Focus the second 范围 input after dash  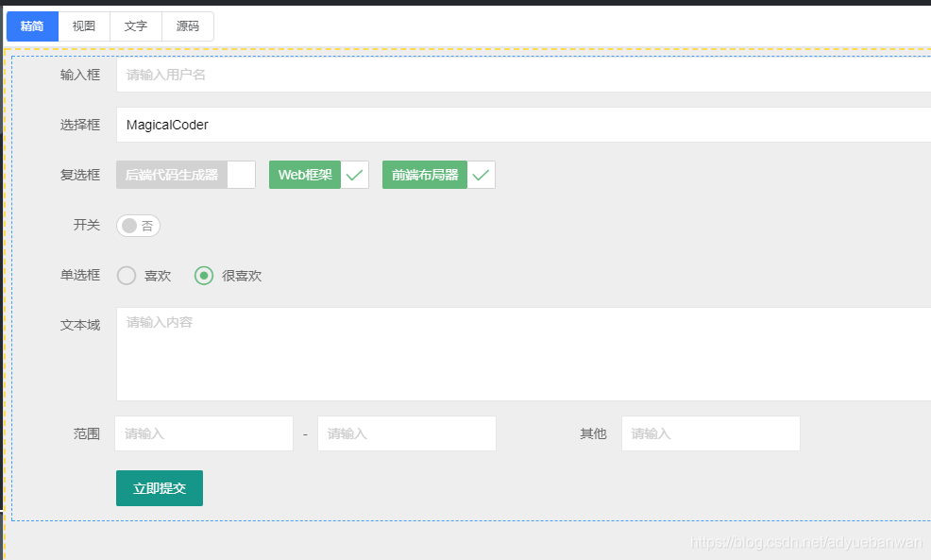point(407,433)
